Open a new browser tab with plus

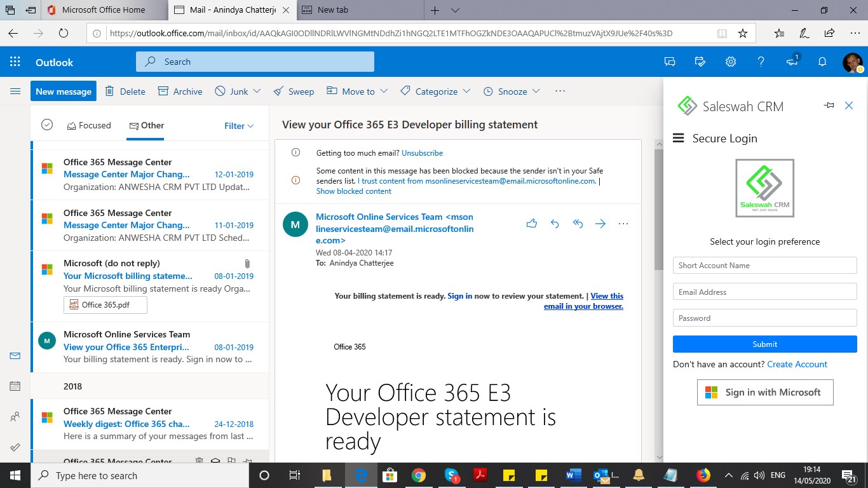(x=435, y=10)
